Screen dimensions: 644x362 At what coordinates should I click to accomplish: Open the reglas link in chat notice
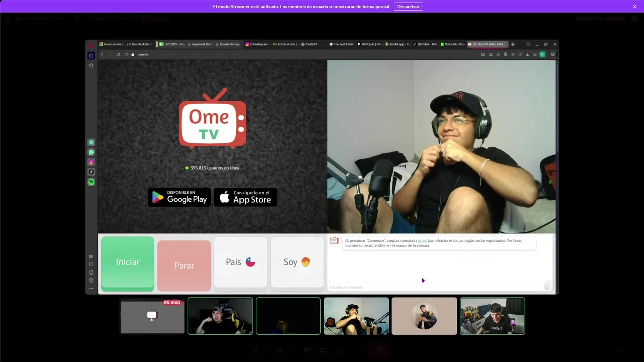pos(421,241)
